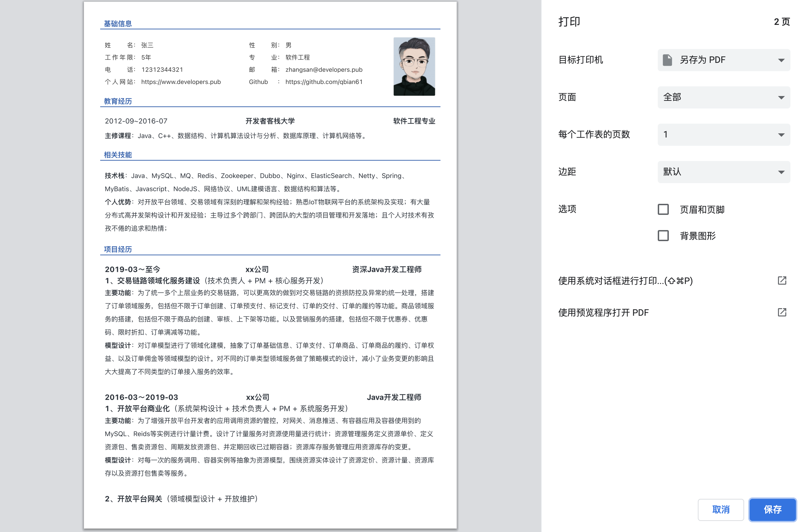Viewport: 807px width, 532px height.
Task: Click 使用预览程序打开 PDF link
Action: click(x=603, y=313)
